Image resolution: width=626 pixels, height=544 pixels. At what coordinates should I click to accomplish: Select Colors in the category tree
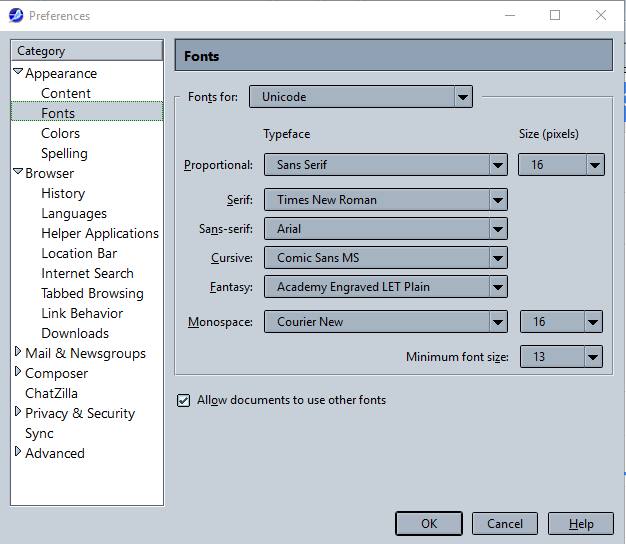[60, 133]
